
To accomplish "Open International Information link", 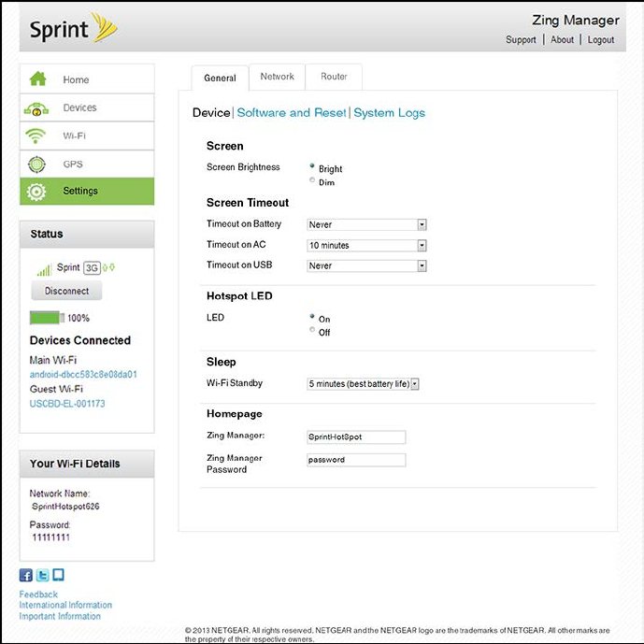I will point(65,605).
